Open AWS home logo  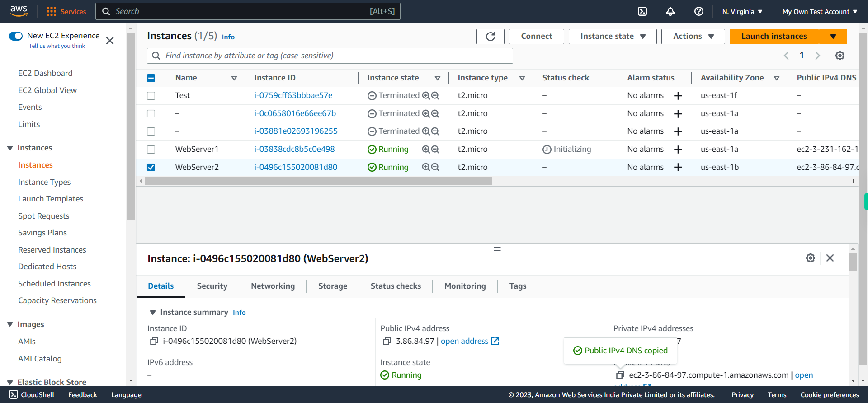click(19, 11)
